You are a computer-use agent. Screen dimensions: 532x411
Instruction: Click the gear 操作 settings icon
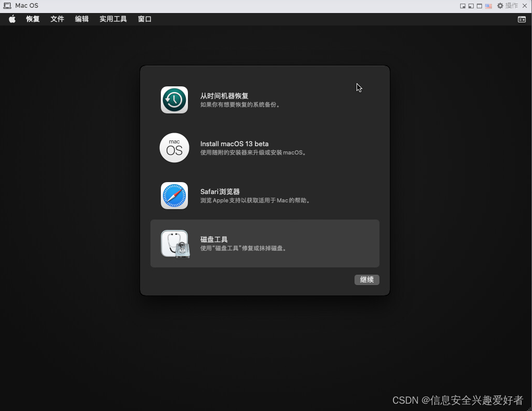[500, 6]
